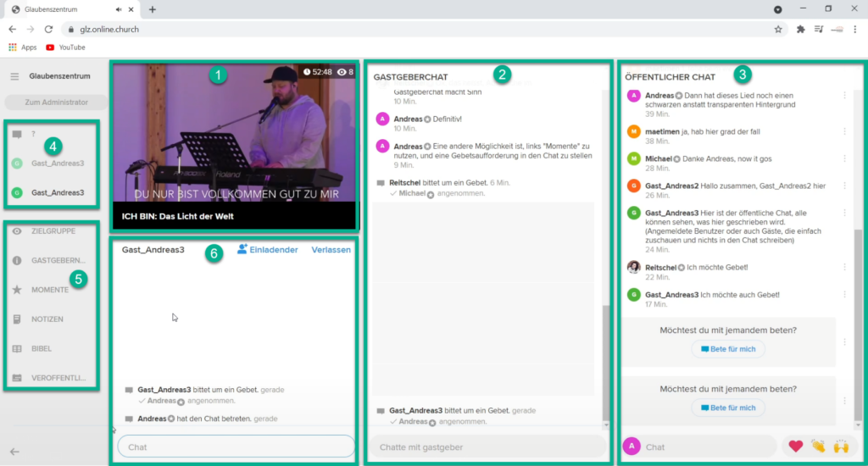Image resolution: width=868 pixels, height=466 pixels.
Task: Open the Veröffentlichungen calendar icon
Action: 17,378
